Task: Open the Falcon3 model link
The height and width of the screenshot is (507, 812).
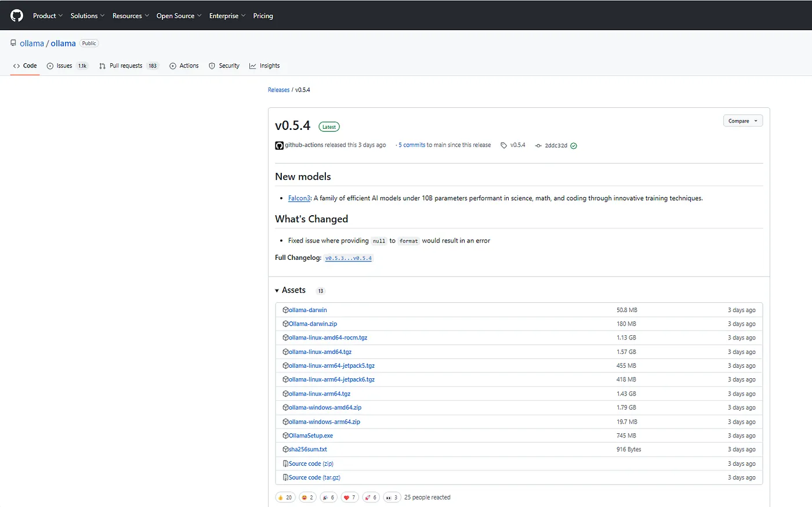Action: click(x=299, y=198)
